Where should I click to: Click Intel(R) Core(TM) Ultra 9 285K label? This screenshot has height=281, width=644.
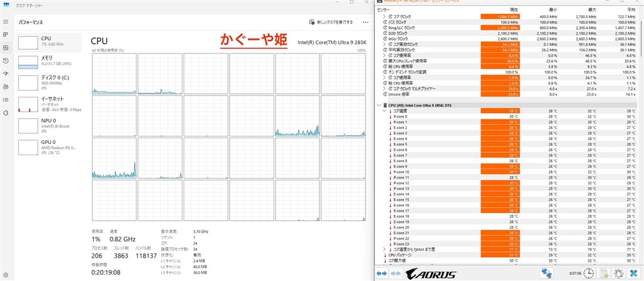[x=331, y=42]
